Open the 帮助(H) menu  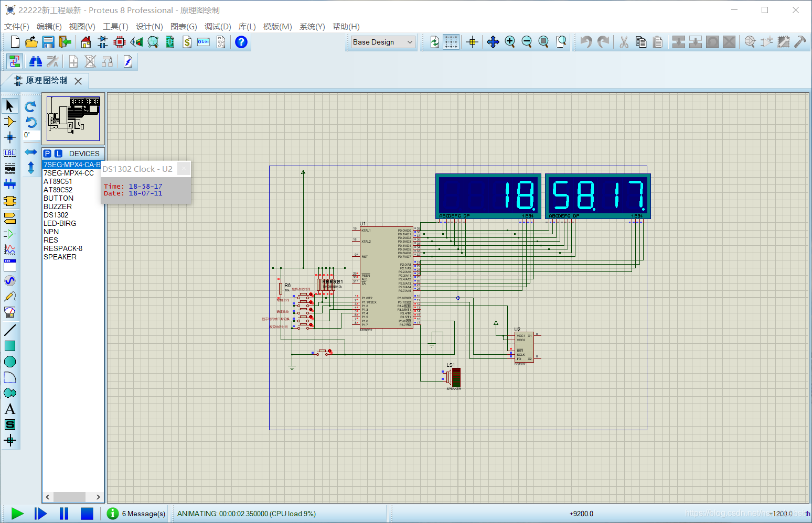(x=346, y=27)
